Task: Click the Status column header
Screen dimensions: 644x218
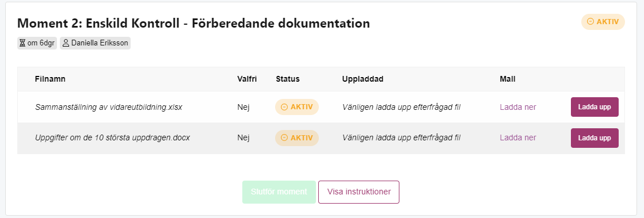Action: [x=288, y=79]
